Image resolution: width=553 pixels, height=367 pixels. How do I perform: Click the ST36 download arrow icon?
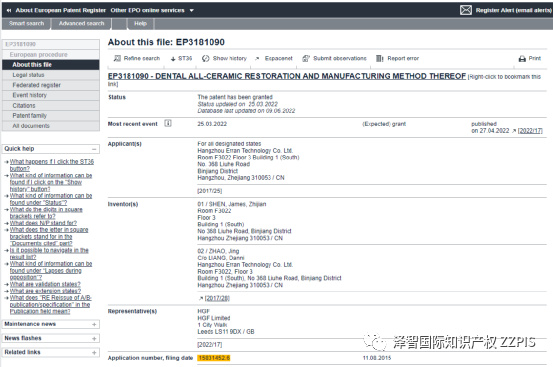click(x=173, y=59)
